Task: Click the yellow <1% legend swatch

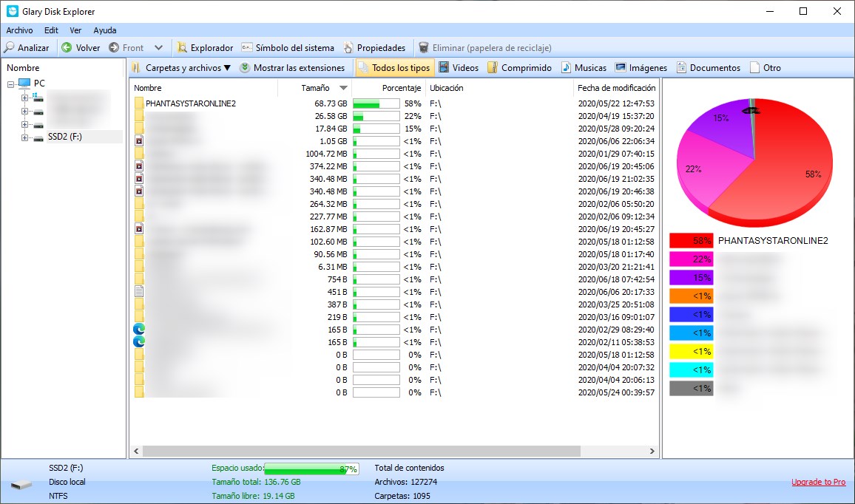Action: pyautogui.click(x=691, y=352)
